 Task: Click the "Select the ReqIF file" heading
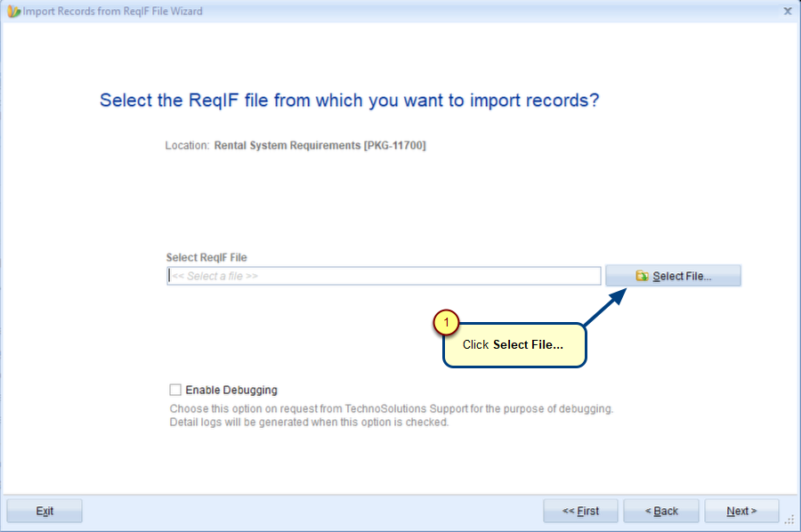[349, 100]
